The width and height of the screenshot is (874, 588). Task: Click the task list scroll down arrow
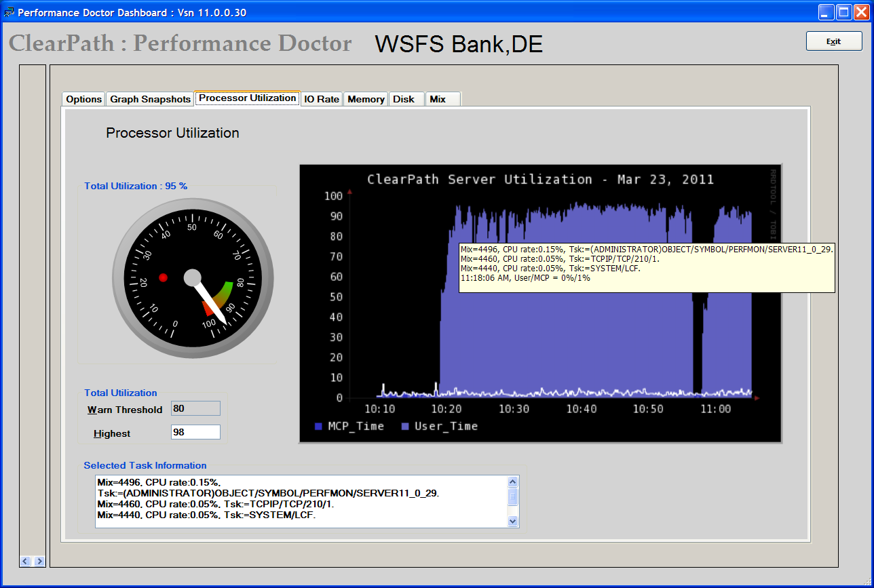(513, 522)
